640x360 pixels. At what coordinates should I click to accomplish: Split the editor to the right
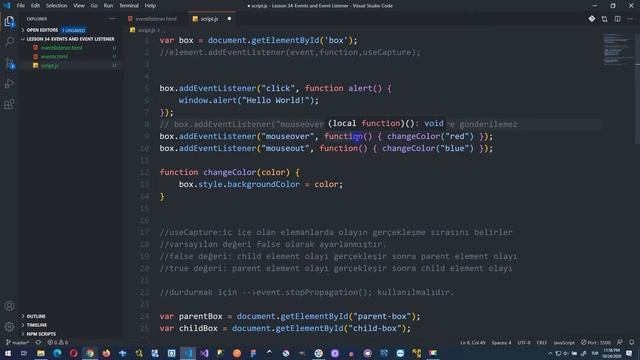618,19
